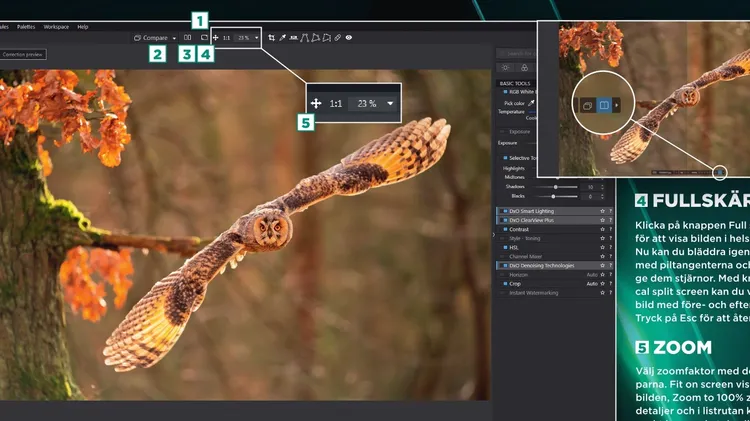Click Fit on screen arrows icon
This screenshot has height=421, width=750.
click(216, 37)
